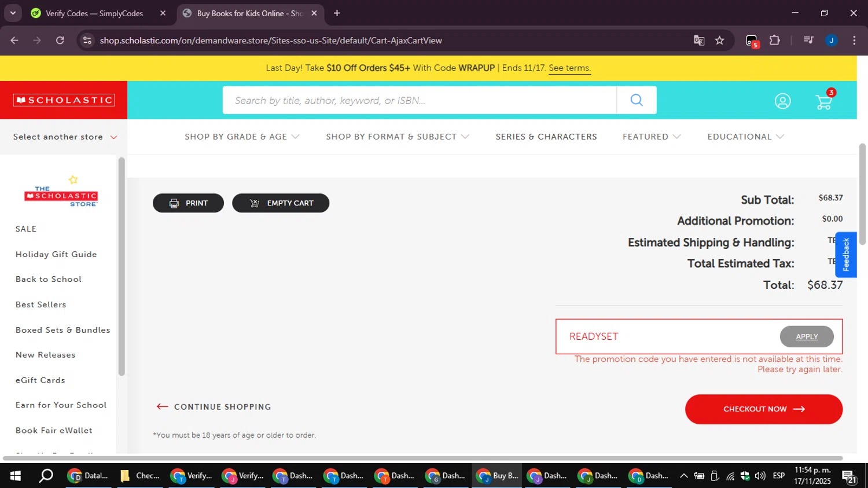Click the search magnifier button
The width and height of the screenshot is (868, 488).
pyautogui.click(x=637, y=100)
